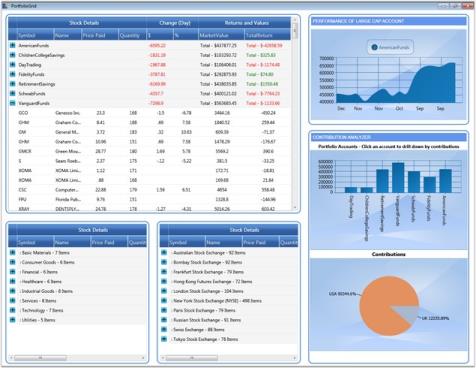This screenshot has height=368, width=476.
Task: Sort sectors grid by Symbol header
Action: (35, 242)
